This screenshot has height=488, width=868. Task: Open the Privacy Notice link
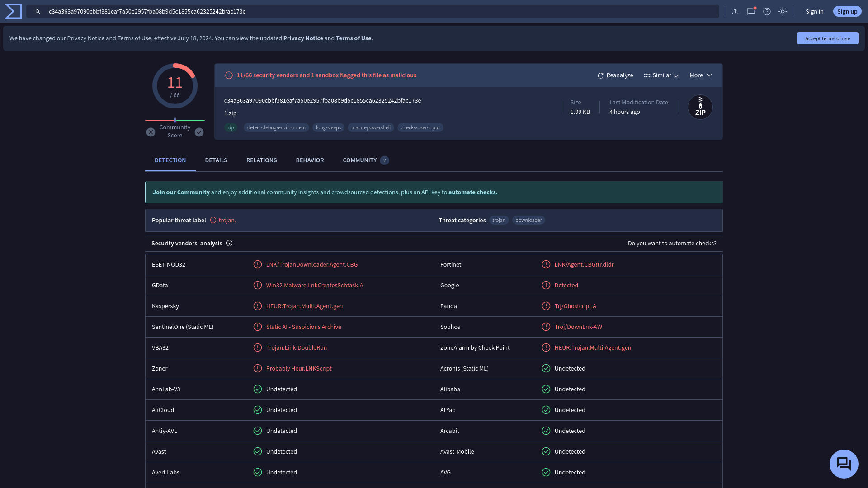coord(303,38)
